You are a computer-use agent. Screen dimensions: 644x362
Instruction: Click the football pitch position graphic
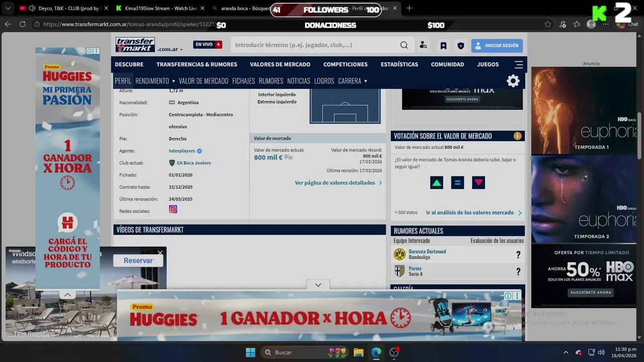345,106
